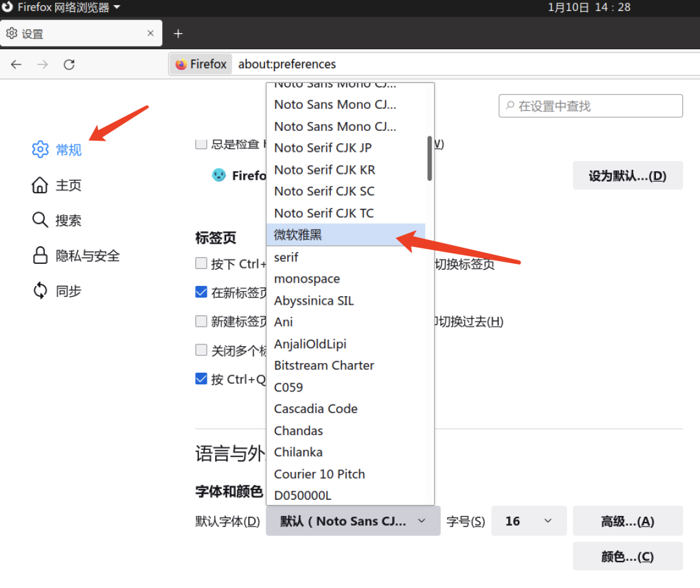Toggle the 按下 Ctrl+ tab cycling checkbox
Viewport: 700px width, 588px height.
(x=202, y=263)
